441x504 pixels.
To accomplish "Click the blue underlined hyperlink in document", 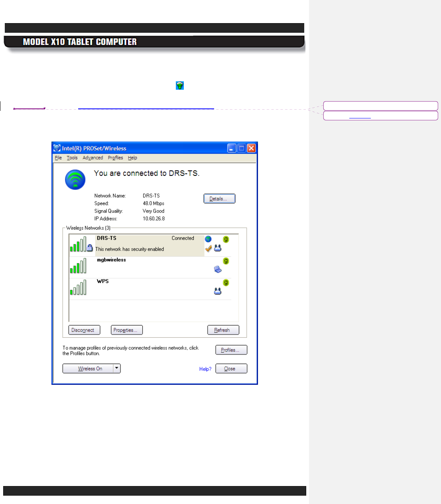I will pos(146,108).
